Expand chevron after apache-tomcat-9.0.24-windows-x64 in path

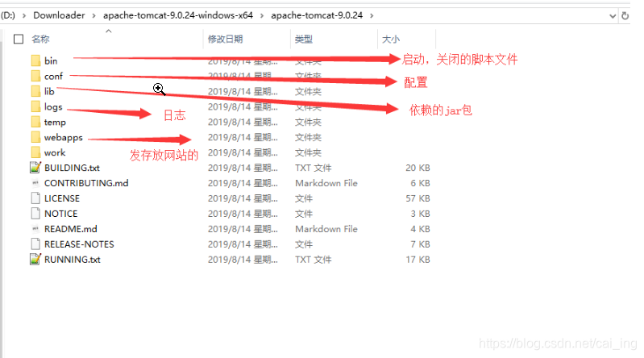(262, 15)
